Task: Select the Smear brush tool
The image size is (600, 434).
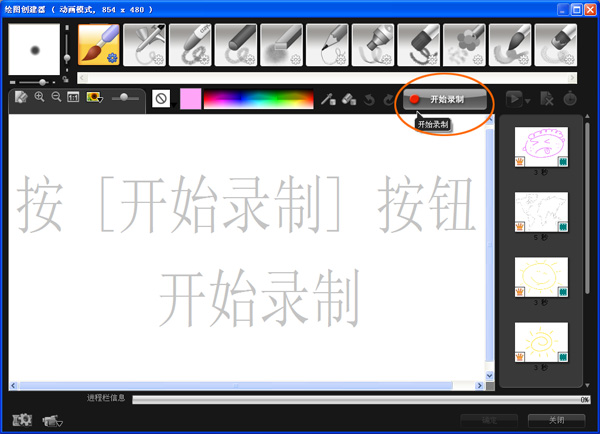Action: coord(510,45)
